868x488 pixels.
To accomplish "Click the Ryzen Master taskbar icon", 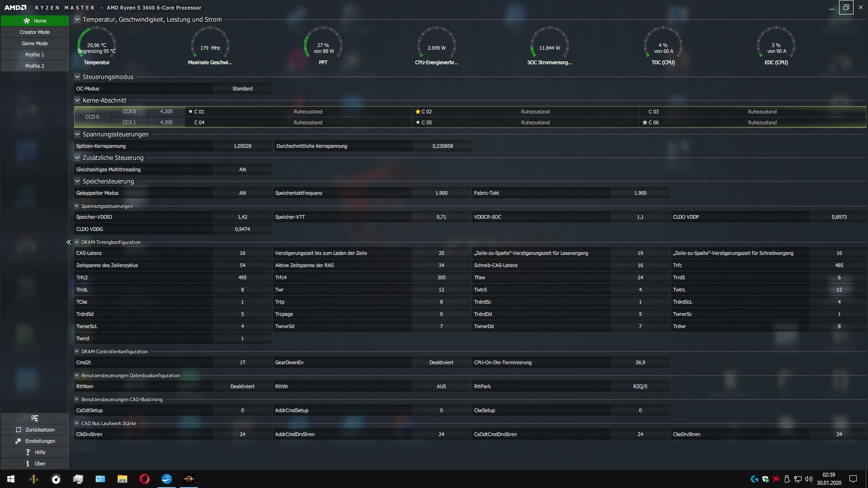I will click(x=189, y=479).
